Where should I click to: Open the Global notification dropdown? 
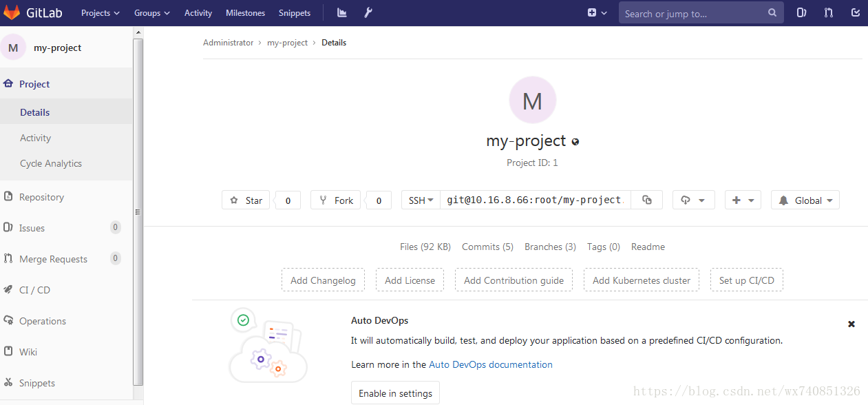pyautogui.click(x=805, y=200)
